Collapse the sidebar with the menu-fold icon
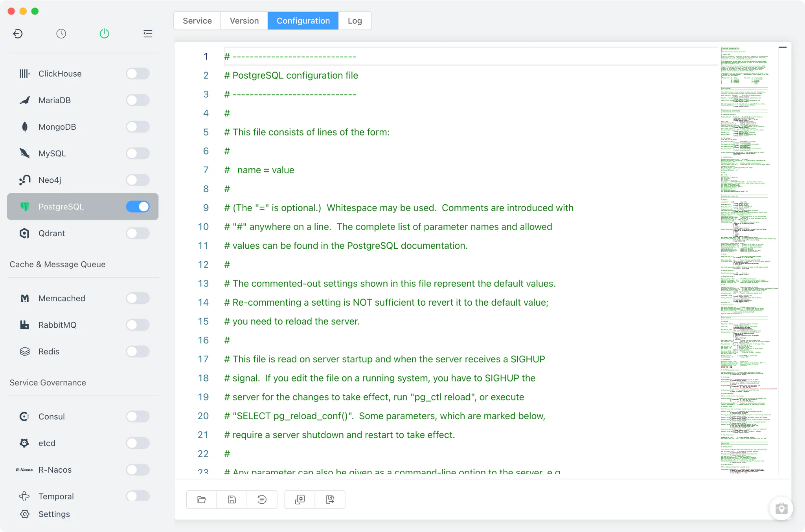The height and width of the screenshot is (532, 805). 148,34
